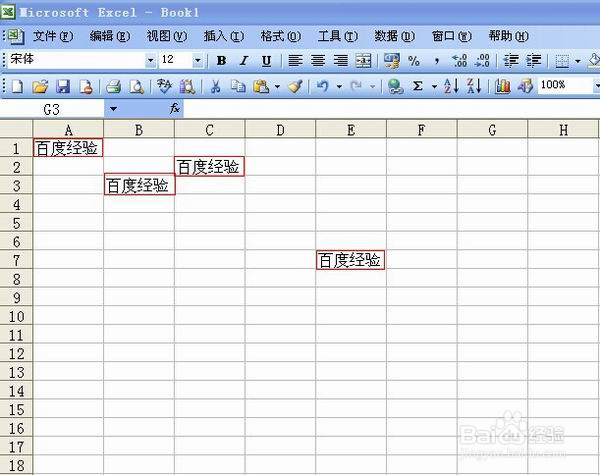
Task: Align text left
Action: pyautogui.click(x=295, y=60)
